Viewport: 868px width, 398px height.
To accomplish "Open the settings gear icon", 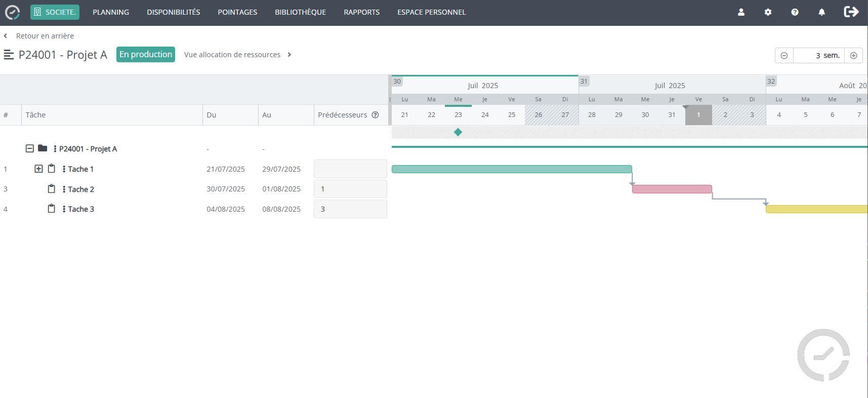I will point(768,12).
